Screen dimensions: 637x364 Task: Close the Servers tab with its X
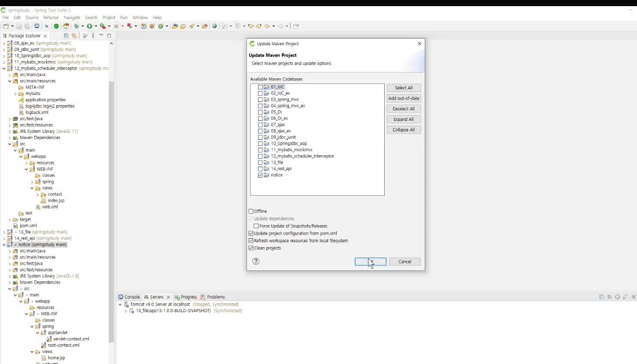click(x=168, y=297)
